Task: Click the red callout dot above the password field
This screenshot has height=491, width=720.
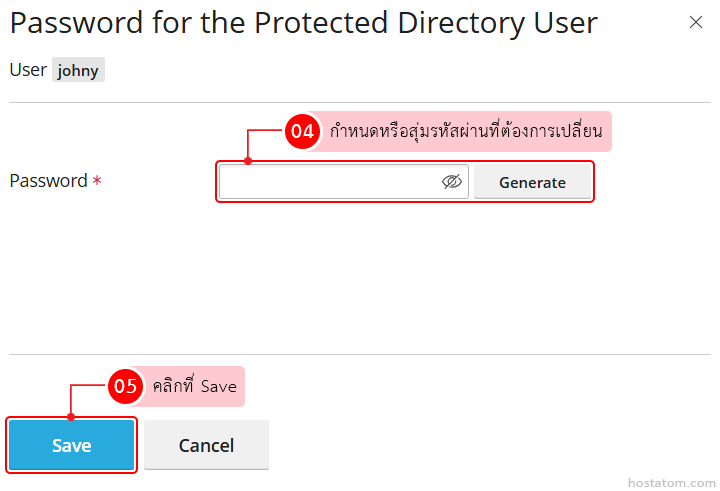Action: pos(247,159)
